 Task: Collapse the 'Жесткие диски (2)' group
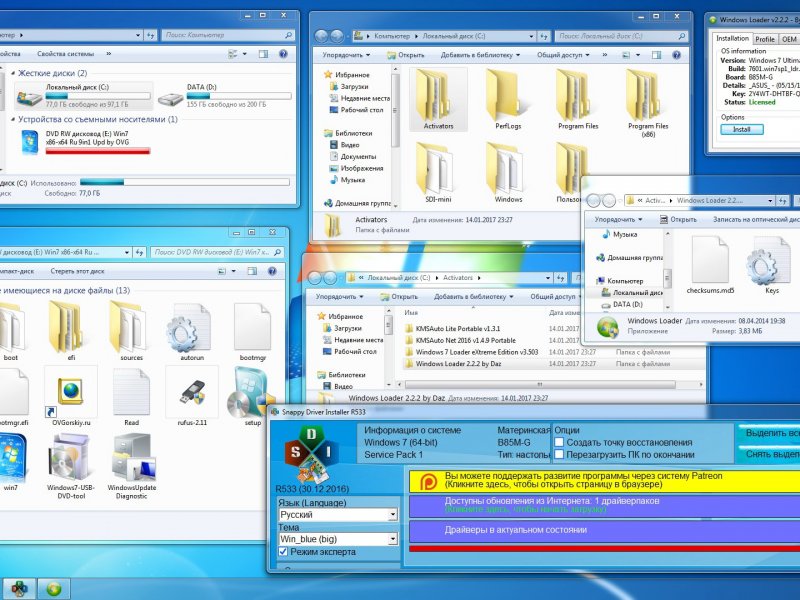pyautogui.click(x=13, y=73)
